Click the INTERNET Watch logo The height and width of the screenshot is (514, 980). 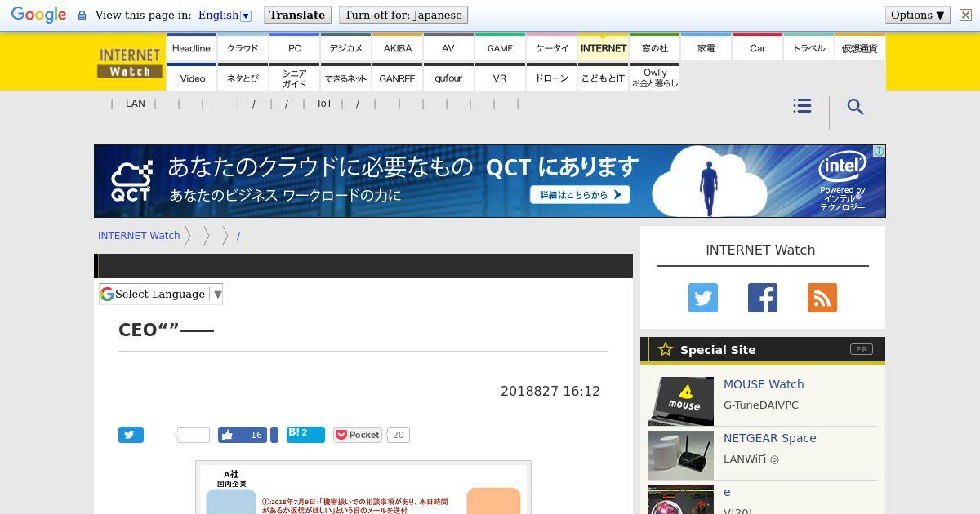click(130, 63)
